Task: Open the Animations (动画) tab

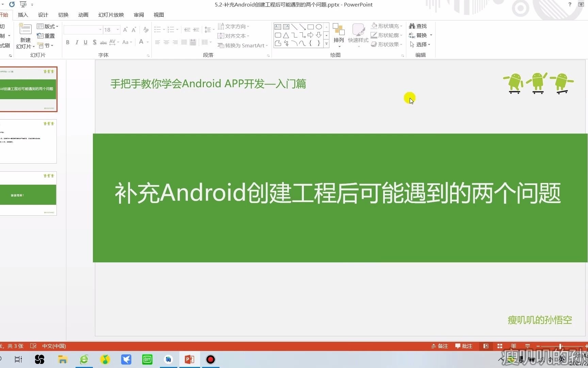Action: click(83, 15)
